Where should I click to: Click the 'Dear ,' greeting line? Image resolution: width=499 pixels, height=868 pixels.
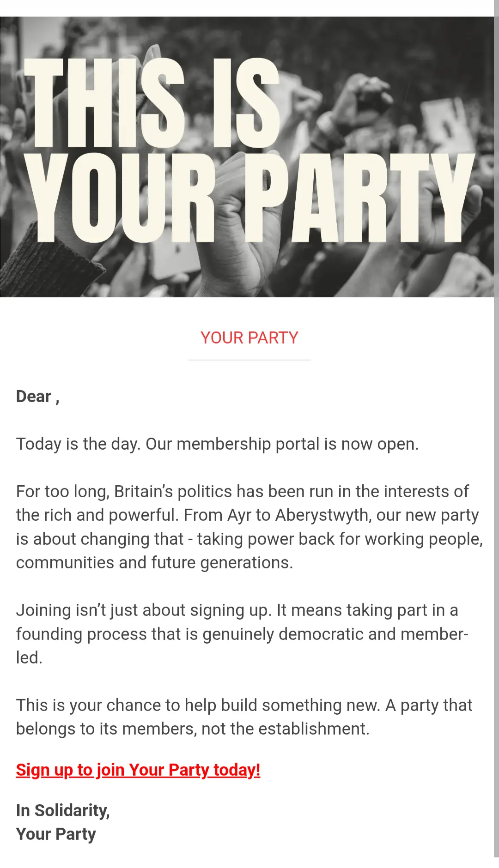(x=37, y=397)
